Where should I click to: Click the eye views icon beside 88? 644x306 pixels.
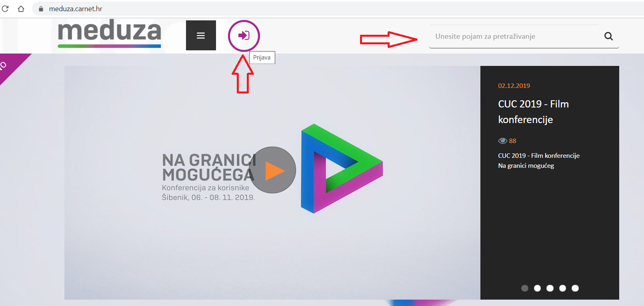pyautogui.click(x=502, y=141)
